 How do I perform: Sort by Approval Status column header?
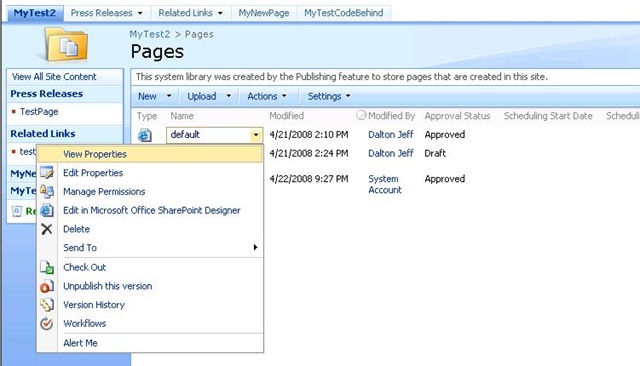(x=457, y=116)
